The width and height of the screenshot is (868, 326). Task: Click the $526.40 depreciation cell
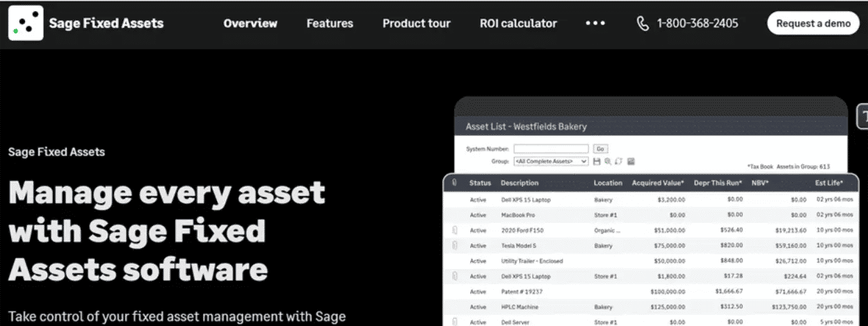(732, 230)
